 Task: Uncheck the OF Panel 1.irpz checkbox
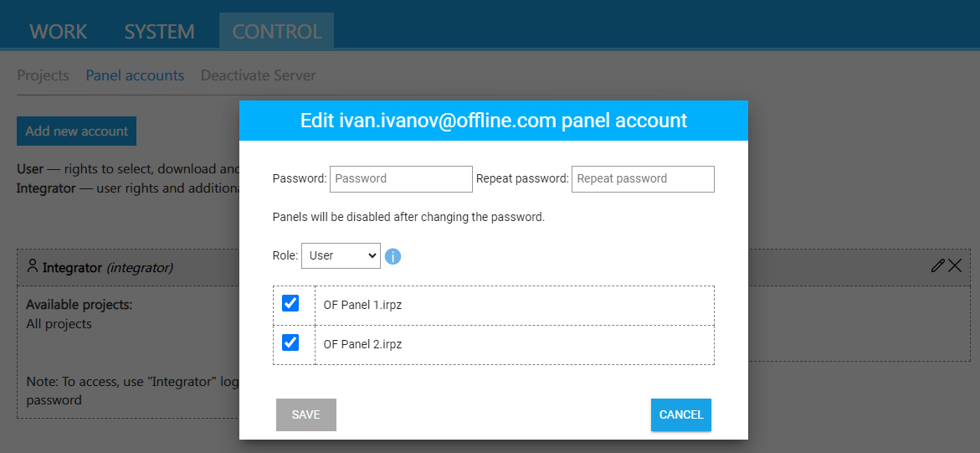click(x=290, y=303)
